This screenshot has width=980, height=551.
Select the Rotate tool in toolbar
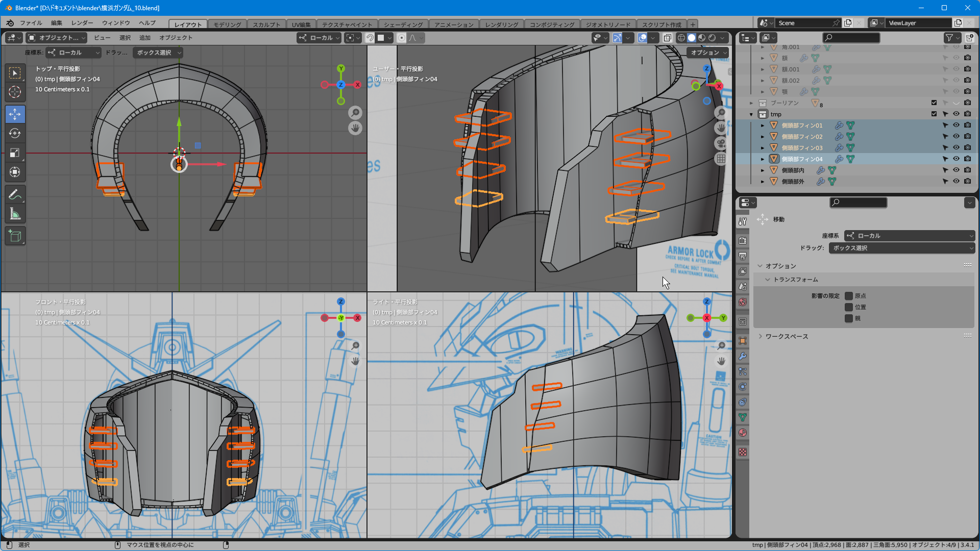(15, 134)
